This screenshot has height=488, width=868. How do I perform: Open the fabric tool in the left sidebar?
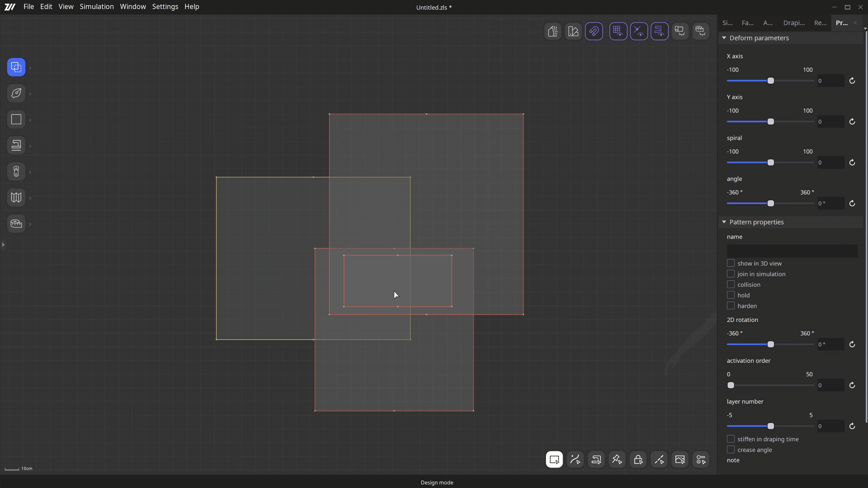pos(16,197)
